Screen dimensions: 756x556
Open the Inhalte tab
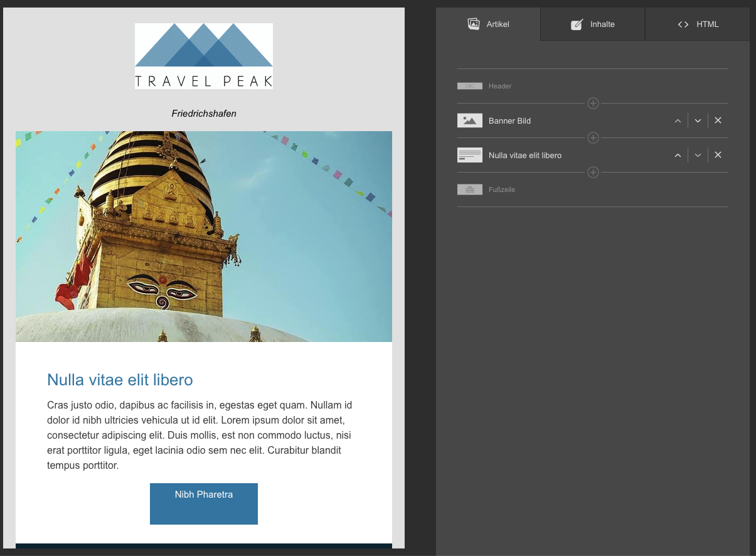[x=592, y=24]
